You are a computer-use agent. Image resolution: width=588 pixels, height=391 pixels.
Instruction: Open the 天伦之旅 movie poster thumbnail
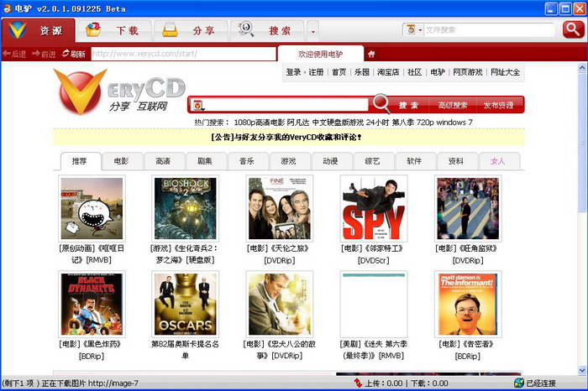[x=280, y=208]
